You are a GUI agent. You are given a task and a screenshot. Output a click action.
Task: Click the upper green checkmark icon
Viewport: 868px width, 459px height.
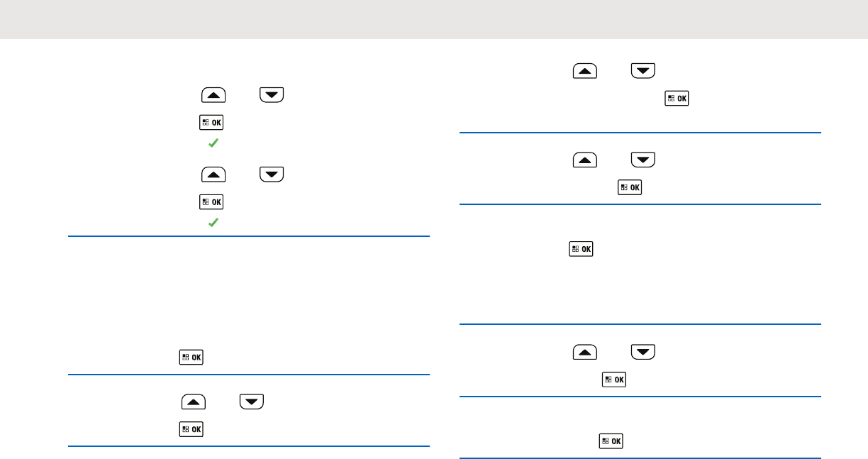[x=212, y=144]
